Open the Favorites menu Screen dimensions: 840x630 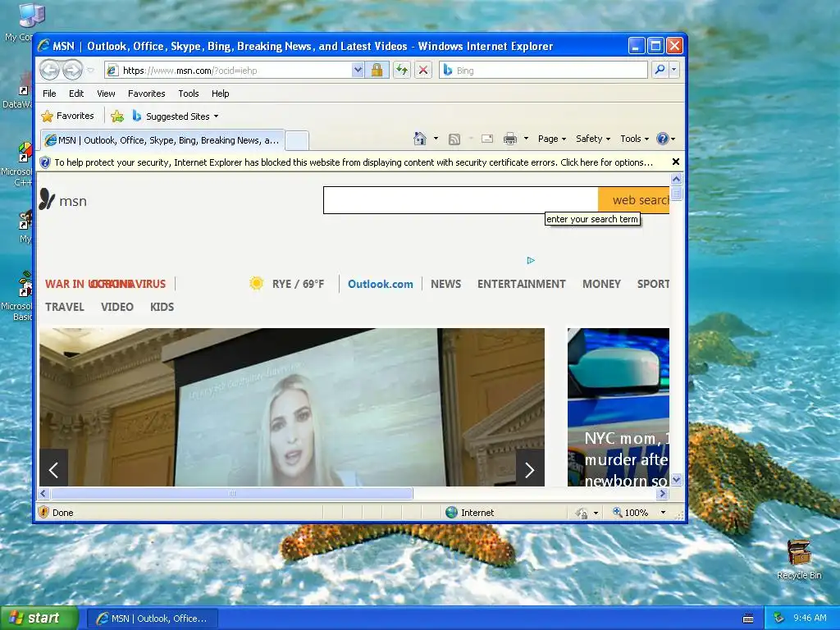click(146, 94)
